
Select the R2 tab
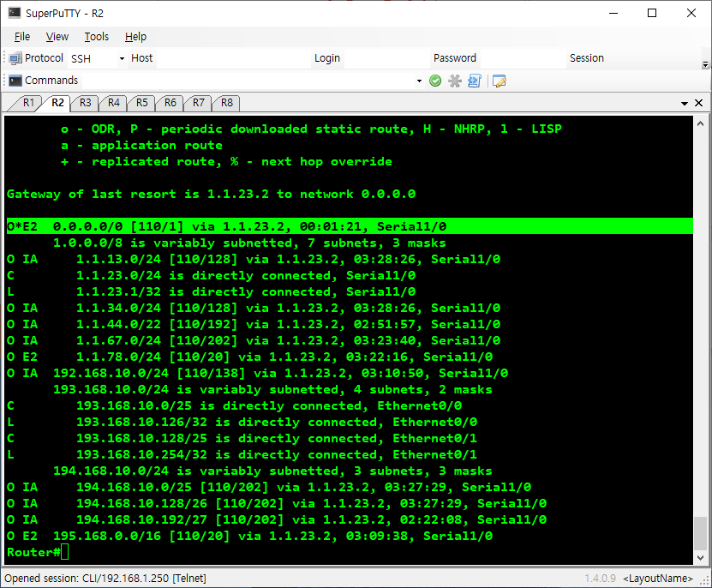pos(57,103)
